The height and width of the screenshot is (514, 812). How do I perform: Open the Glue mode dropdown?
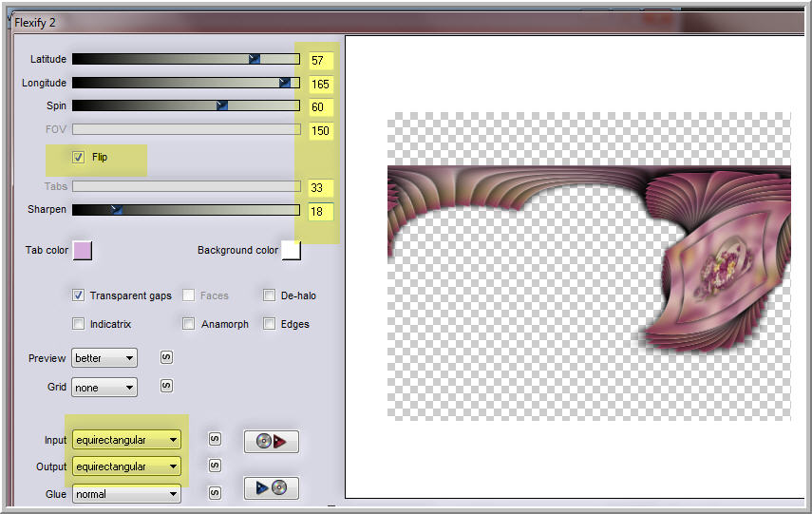[x=126, y=494]
